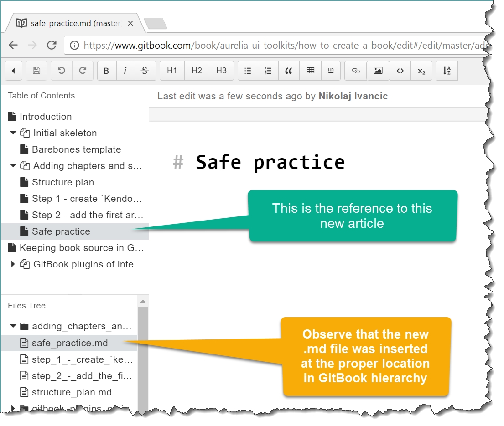Toggle strikethrough formatting

tap(145, 71)
